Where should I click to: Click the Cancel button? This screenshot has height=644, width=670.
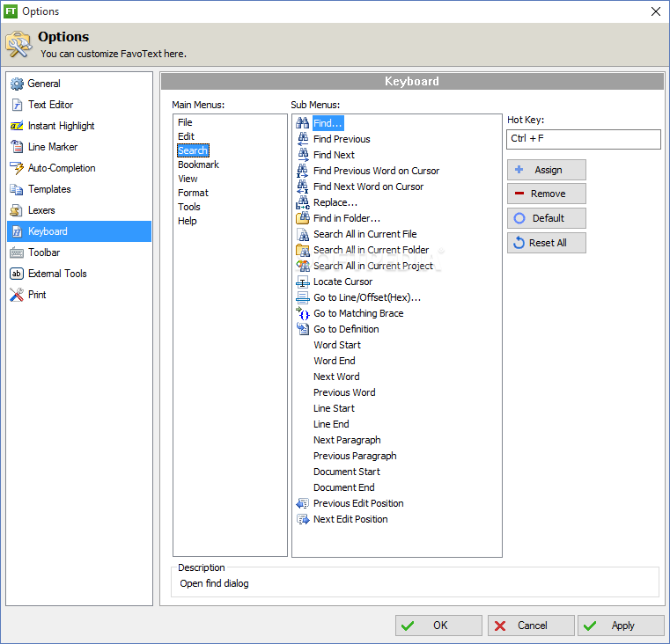[x=531, y=626]
